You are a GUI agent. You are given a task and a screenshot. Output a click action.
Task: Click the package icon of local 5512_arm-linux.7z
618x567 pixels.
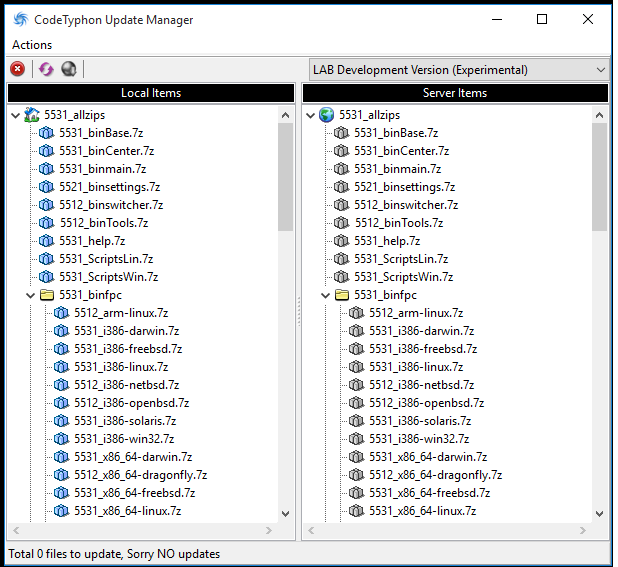click(x=61, y=313)
